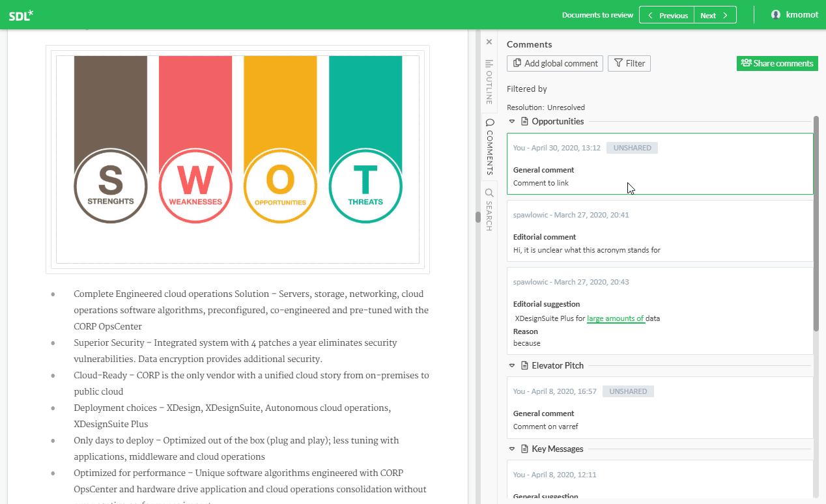Click the Weaknesses W circle in SWOT image
The height and width of the screenshot is (504, 826).
pos(195,186)
